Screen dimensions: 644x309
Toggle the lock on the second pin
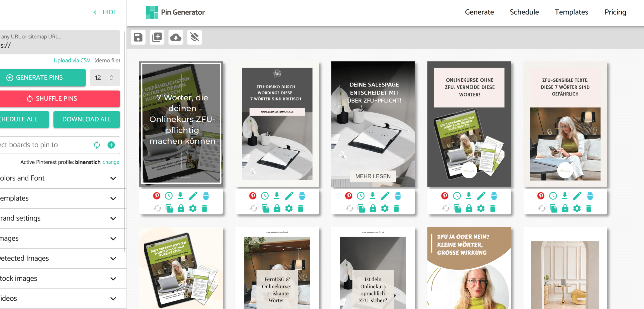277,209
